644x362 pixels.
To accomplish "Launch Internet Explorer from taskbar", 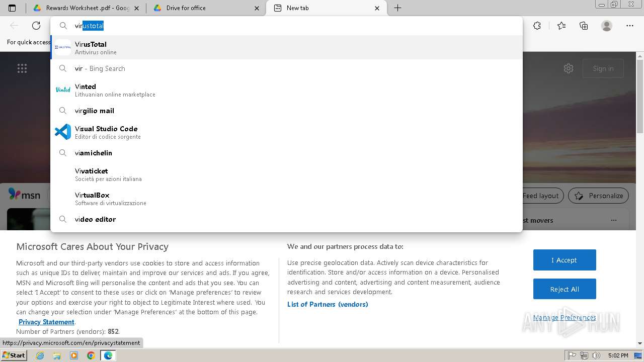I will click(x=40, y=355).
